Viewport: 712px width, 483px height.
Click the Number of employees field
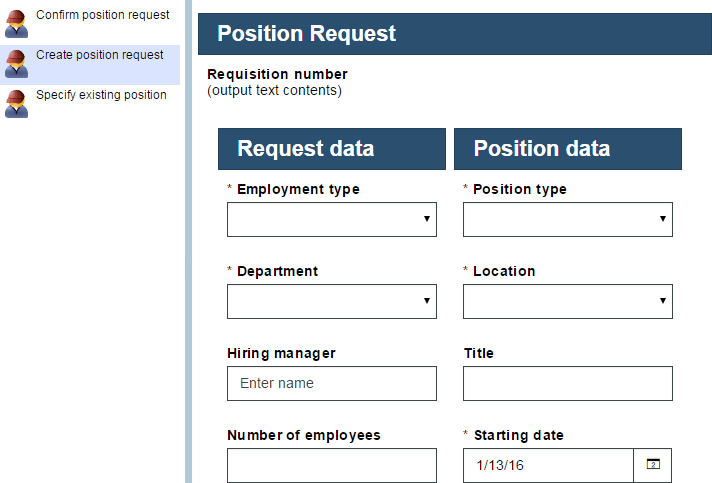331,465
